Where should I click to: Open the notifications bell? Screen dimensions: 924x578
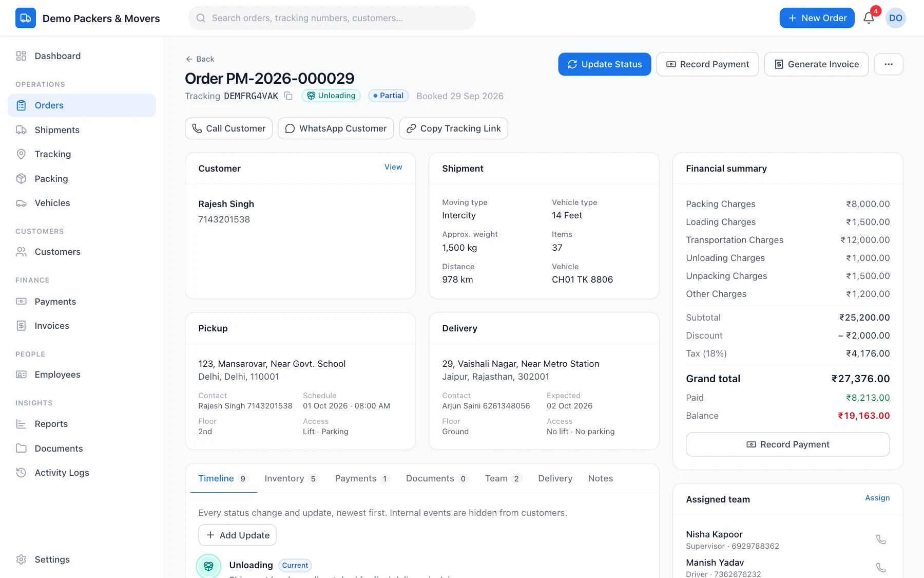(869, 18)
